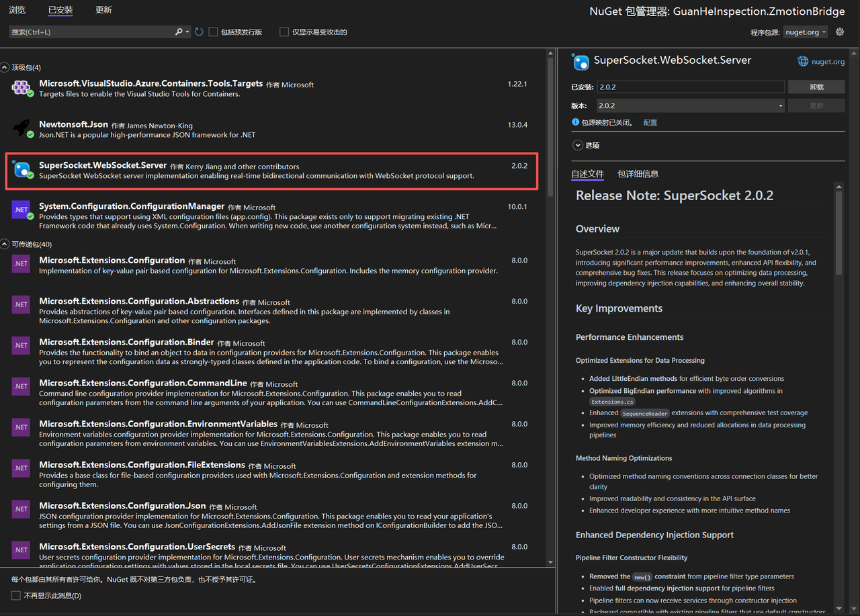860x616 pixels.
Task: Click the Configuration.FileExtensions .NET icon
Action: coord(21,468)
